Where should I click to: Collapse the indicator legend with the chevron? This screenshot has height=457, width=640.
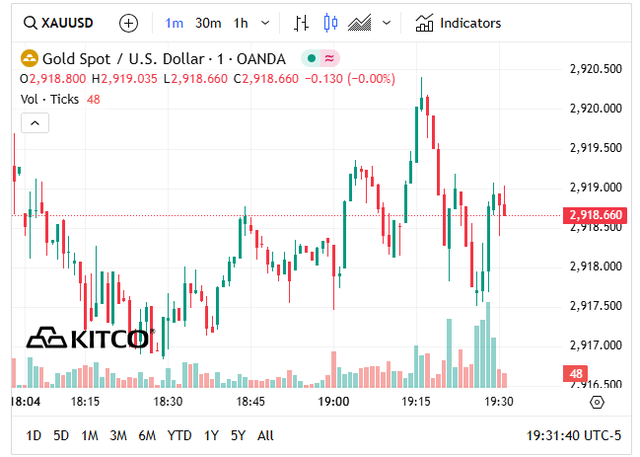(35, 123)
